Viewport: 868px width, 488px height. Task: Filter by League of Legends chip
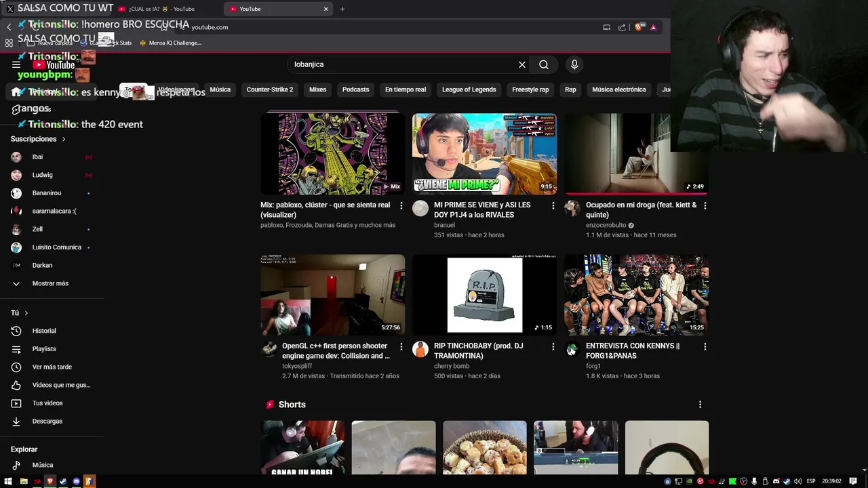[469, 89]
